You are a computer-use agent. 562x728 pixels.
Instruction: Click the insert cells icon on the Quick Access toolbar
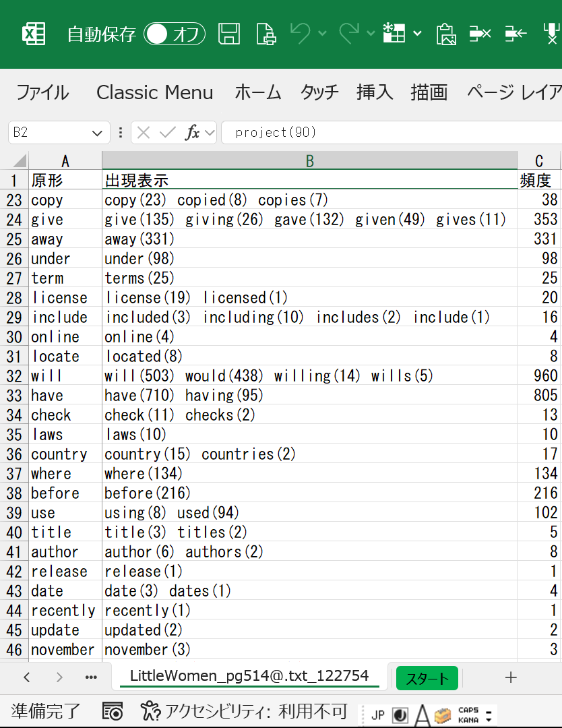click(x=516, y=34)
